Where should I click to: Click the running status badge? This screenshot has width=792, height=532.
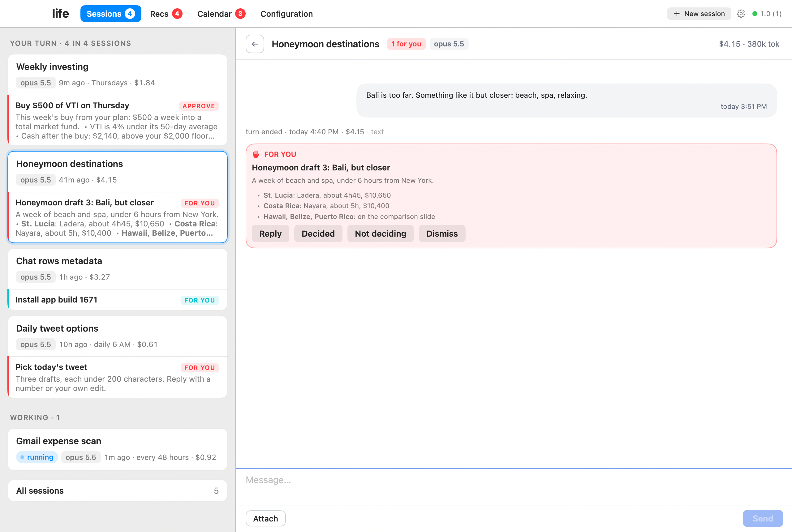tap(37, 457)
